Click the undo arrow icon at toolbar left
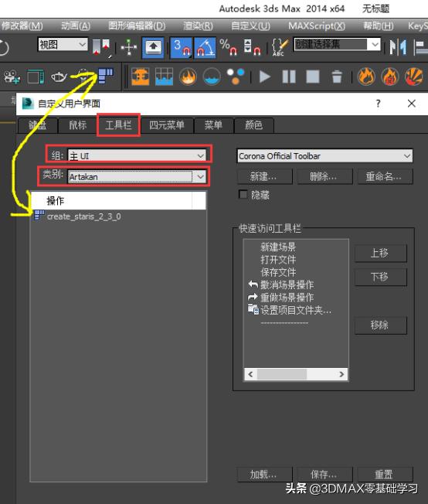Screen dimensions: 428x504 [4, 48]
